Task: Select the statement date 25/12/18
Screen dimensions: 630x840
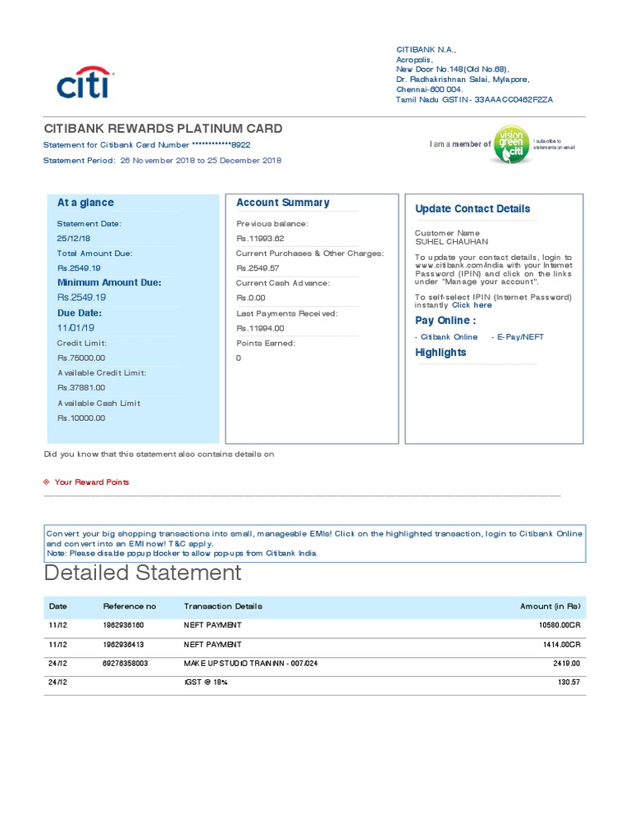Action: click(74, 239)
